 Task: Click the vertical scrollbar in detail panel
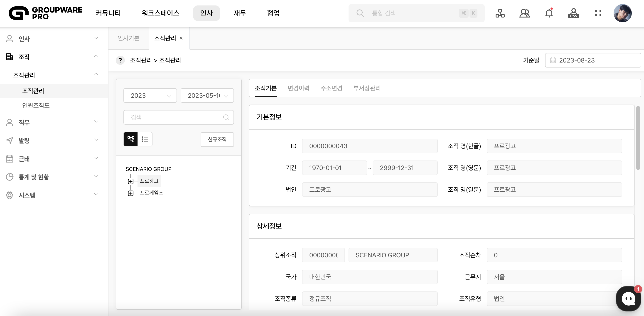click(x=638, y=138)
